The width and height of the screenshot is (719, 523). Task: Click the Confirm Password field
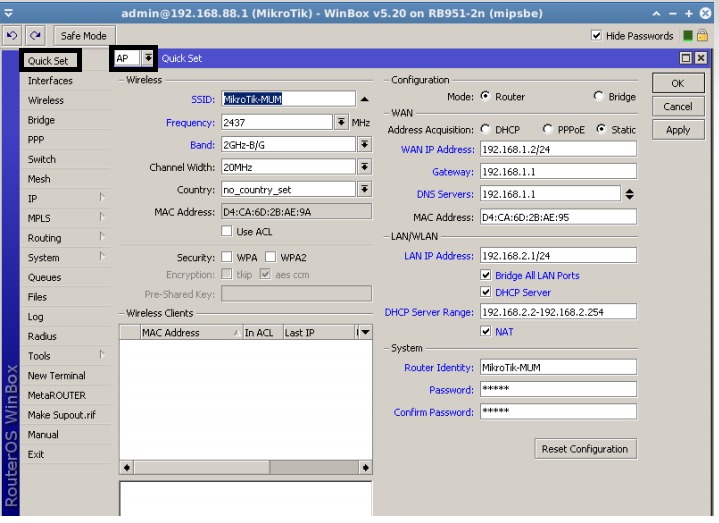tap(558, 412)
